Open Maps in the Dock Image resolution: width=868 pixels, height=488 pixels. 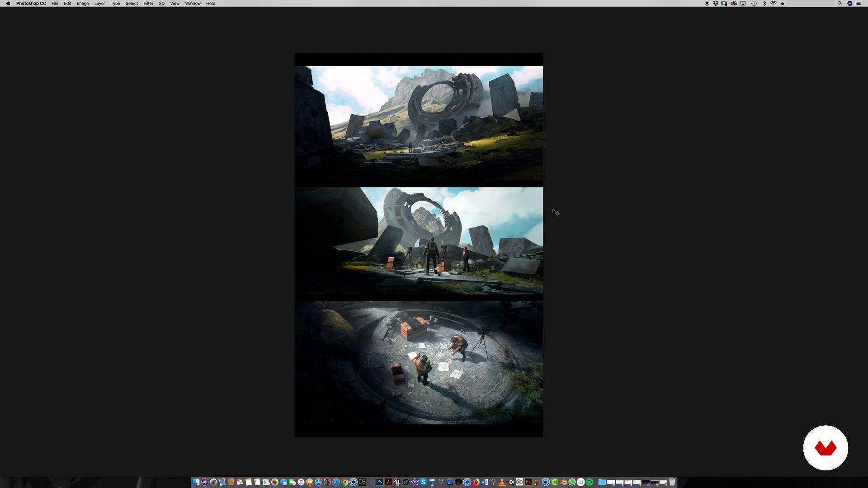[x=266, y=482]
